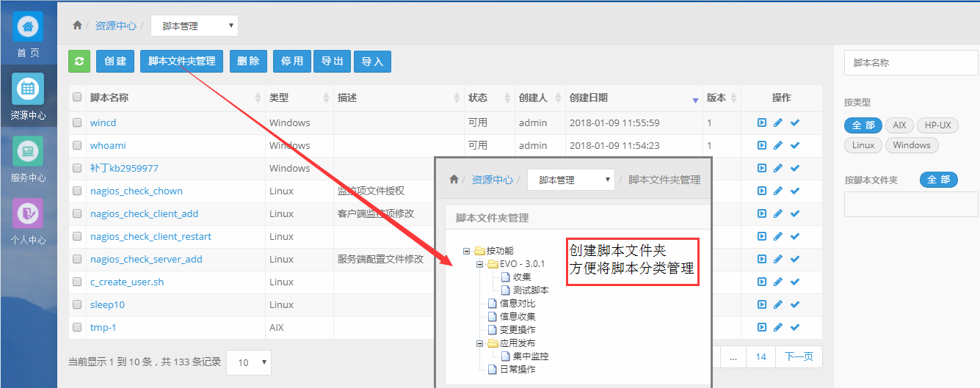This screenshot has width=980, height=388.
Task: Filter by Linux type tag
Action: tap(863, 145)
